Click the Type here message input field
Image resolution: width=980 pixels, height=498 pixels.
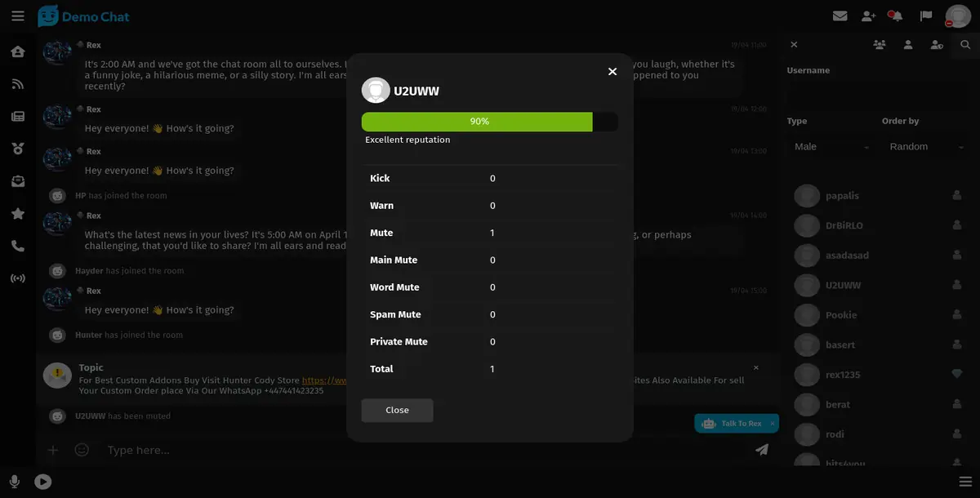425,450
